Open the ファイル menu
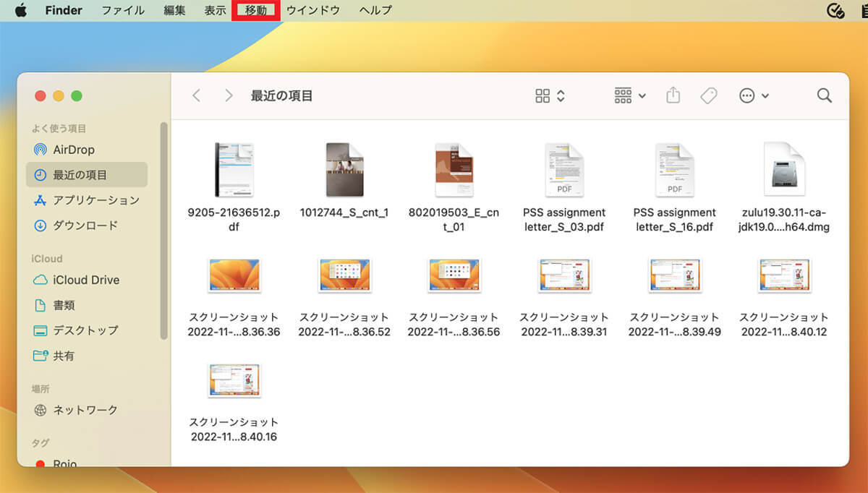Screen dimensions: 868x493 pyautogui.click(x=123, y=10)
